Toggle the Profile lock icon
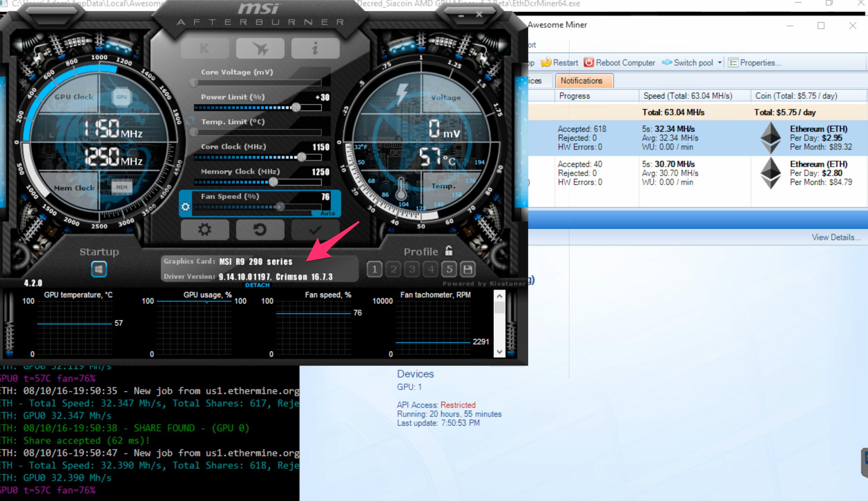 (449, 250)
